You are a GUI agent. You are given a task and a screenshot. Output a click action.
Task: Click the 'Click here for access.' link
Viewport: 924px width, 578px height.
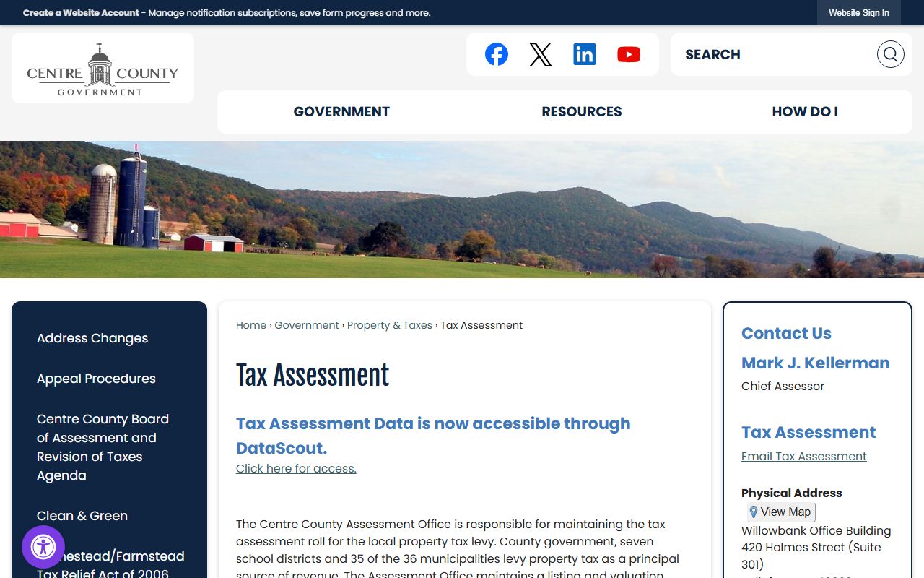(296, 468)
